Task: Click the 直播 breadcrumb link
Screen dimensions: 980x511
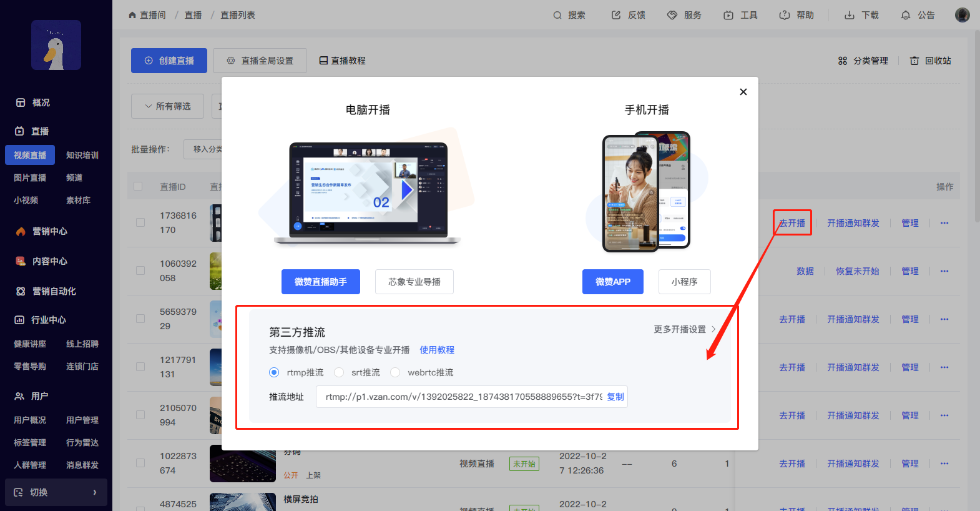Action: (193, 15)
